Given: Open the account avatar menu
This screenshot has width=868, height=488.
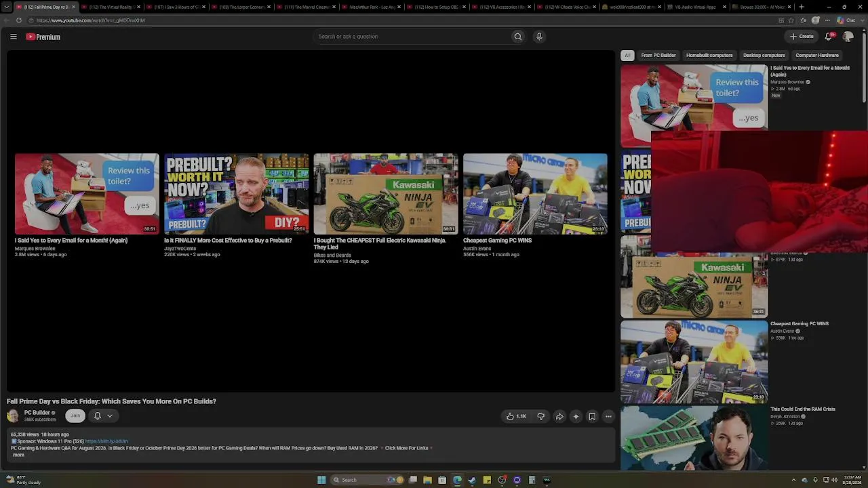Looking at the screenshot, I should point(848,37).
